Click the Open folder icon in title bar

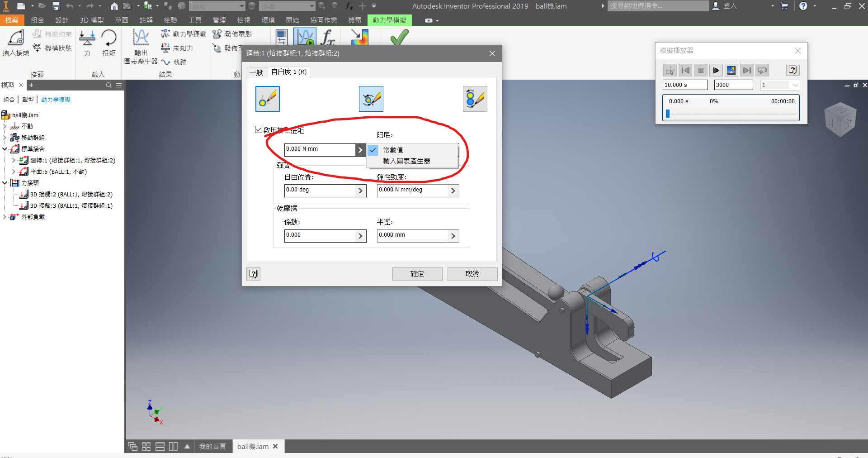[42, 6]
